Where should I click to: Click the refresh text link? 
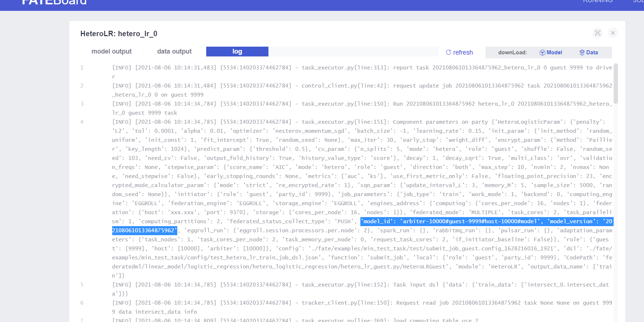point(463,52)
